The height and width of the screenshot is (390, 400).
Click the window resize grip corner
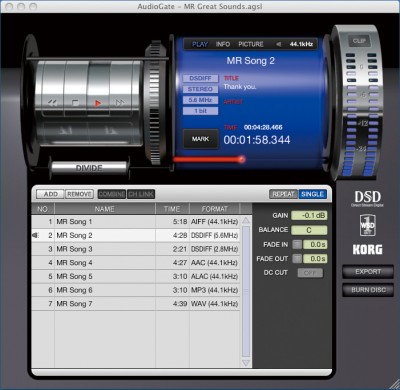pos(394,384)
